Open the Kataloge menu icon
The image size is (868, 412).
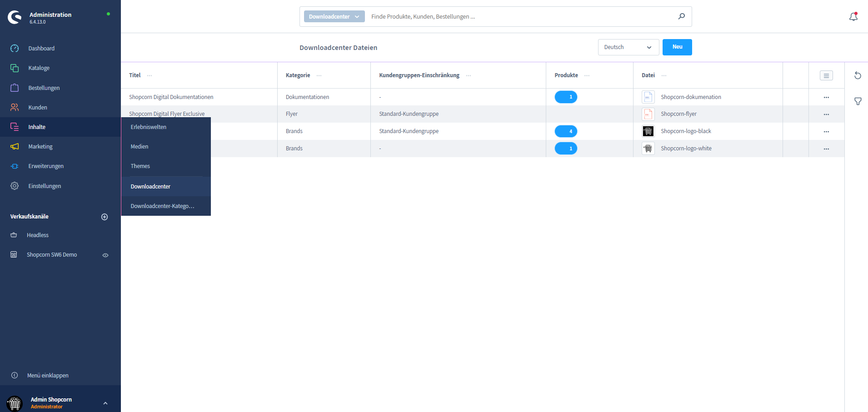point(15,68)
